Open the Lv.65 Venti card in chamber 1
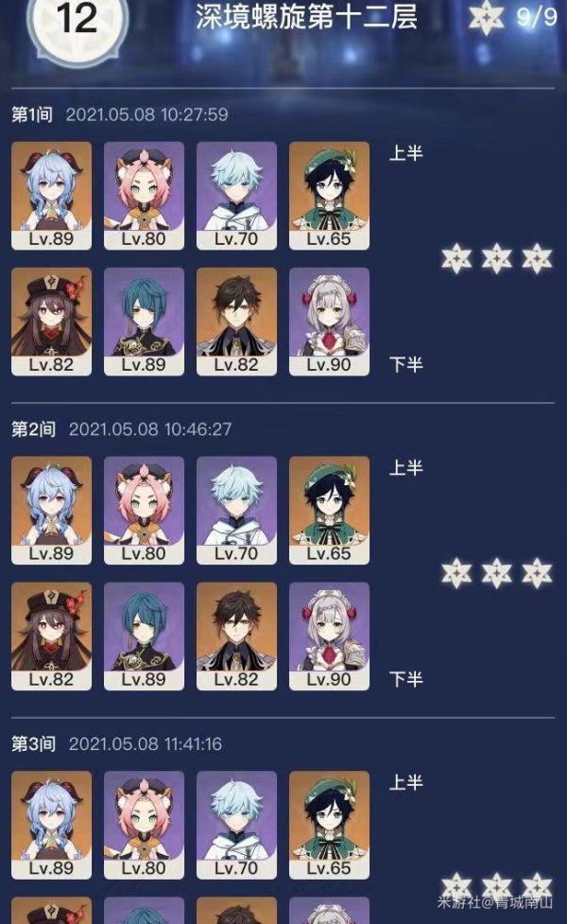The image size is (567, 924). point(329,196)
